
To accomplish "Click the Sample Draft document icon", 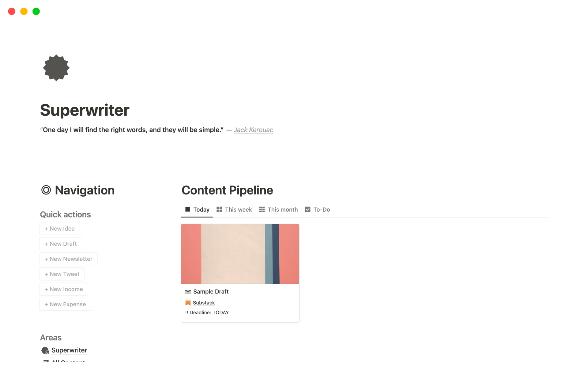I will (188, 291).
